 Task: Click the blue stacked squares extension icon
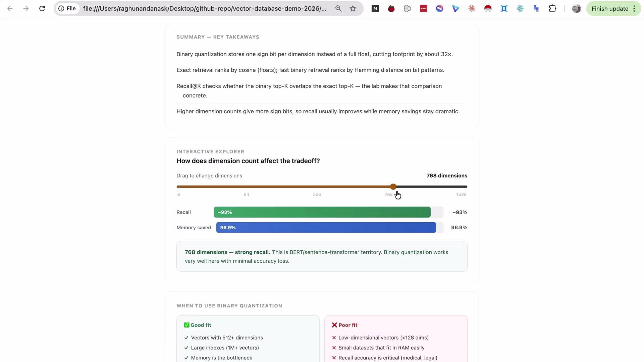pyautogui.click(x=536, y=9)
